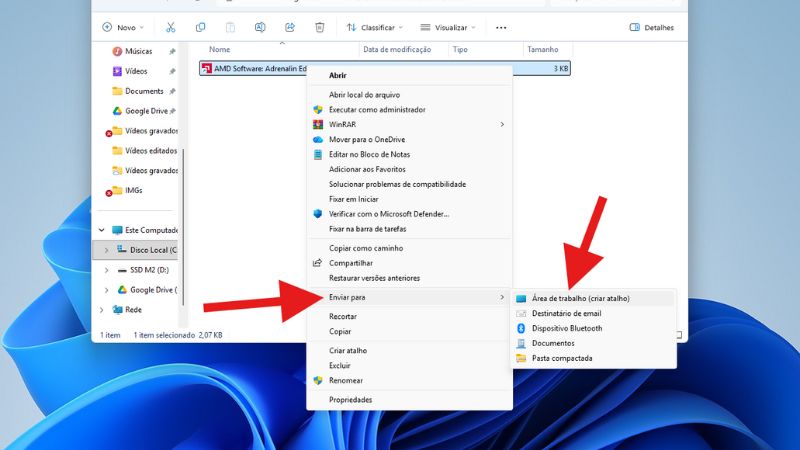
Task: Sort by the Data de modificação column
Action: tap(396, 49)
